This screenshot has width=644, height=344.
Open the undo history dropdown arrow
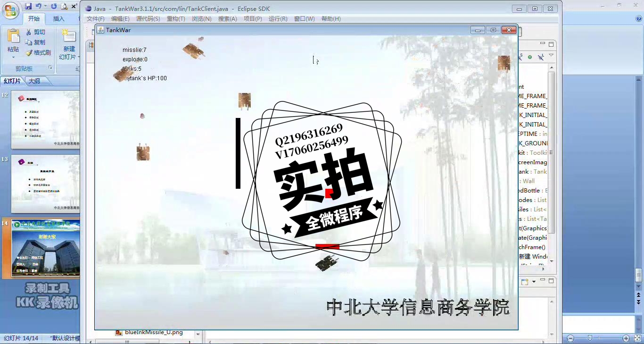45,6
